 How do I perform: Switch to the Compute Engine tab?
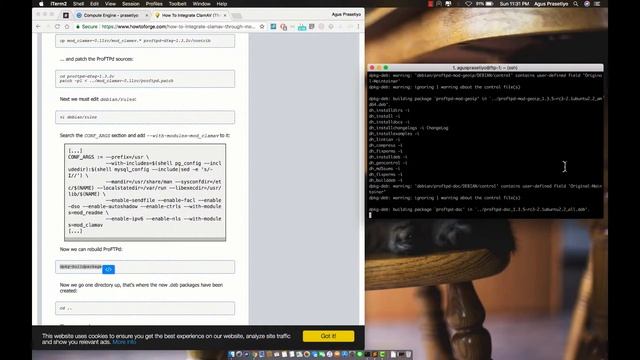pos(111,15)
